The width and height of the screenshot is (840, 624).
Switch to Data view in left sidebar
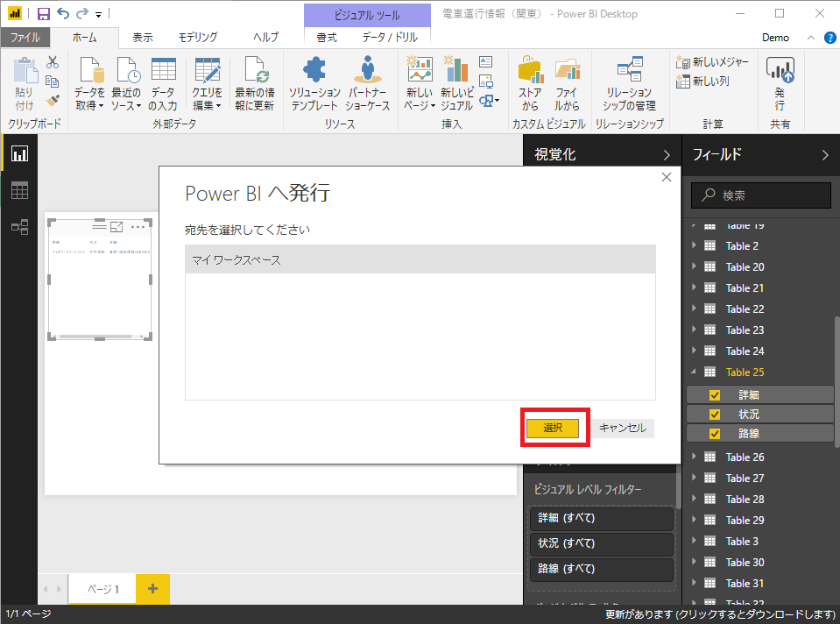pyautogui.click(x=20, y=190)
